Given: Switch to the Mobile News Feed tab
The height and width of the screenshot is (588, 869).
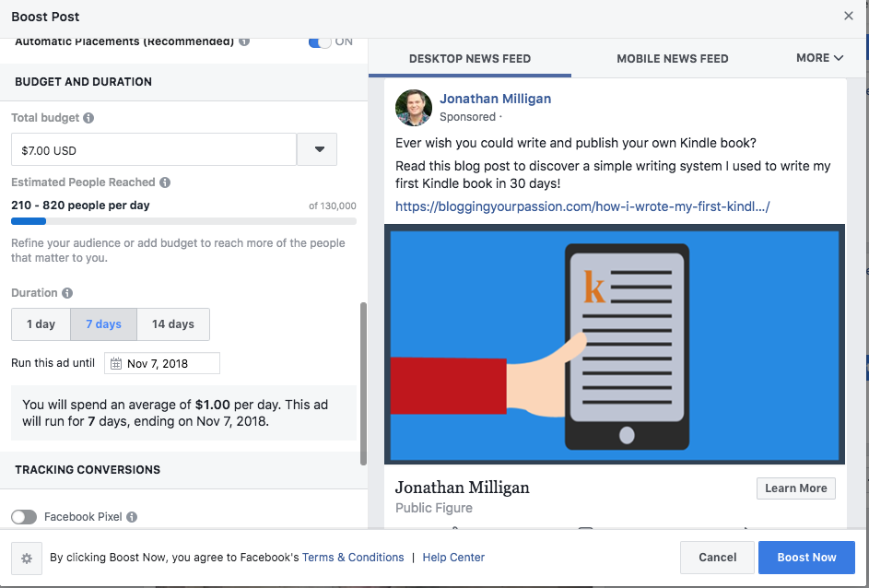Looking at the screenshot, I should pos(673,59).
